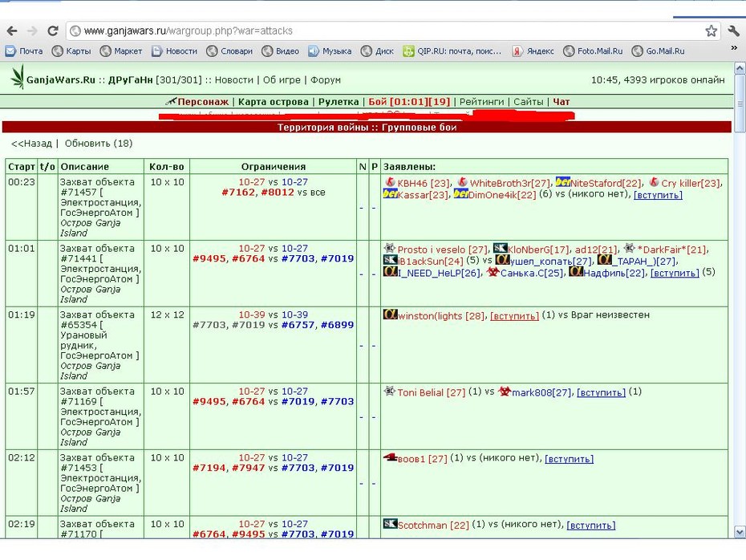Open the Карта острова menu item
The width and height of the screenshot is (746, 560).
273,101
